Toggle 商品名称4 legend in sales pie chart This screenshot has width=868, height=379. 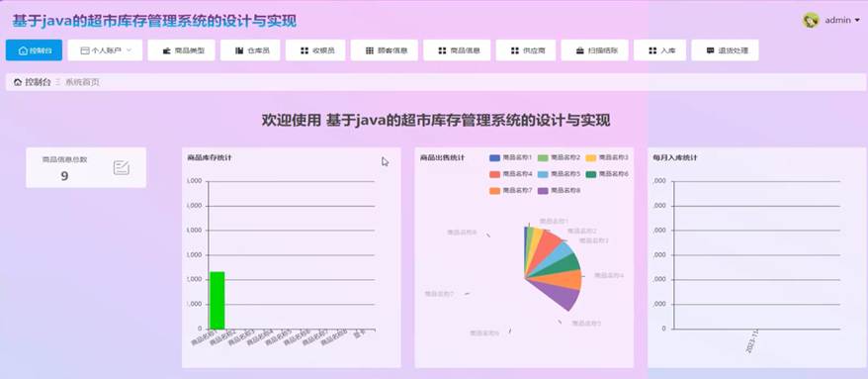(x=510, y=174)
